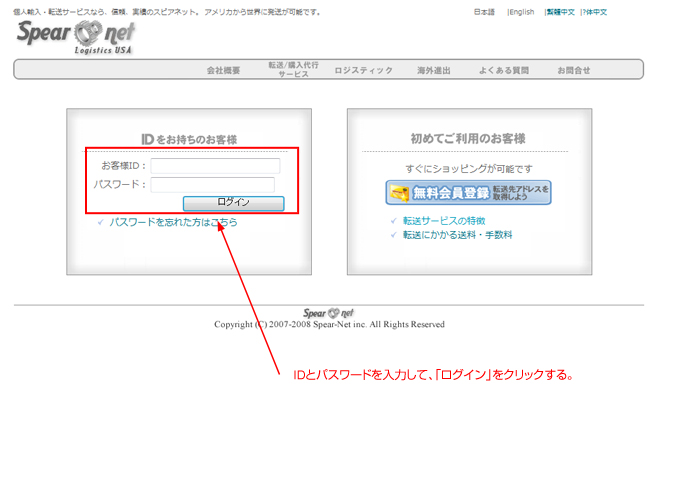Open the 転送/購入代行サービス menu item

point(293,69)
